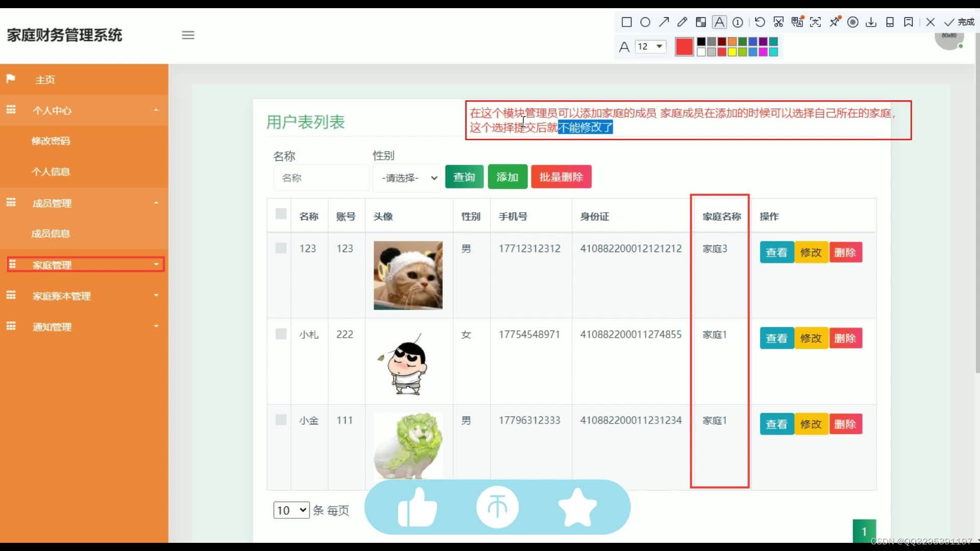Collapse the 成员管理 menu arrow

tap(156, 203)
